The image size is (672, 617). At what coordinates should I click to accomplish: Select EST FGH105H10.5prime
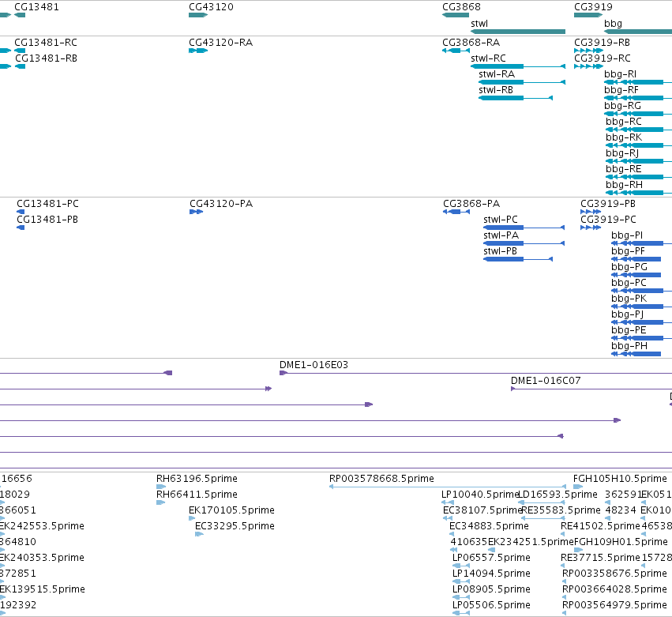578,487
